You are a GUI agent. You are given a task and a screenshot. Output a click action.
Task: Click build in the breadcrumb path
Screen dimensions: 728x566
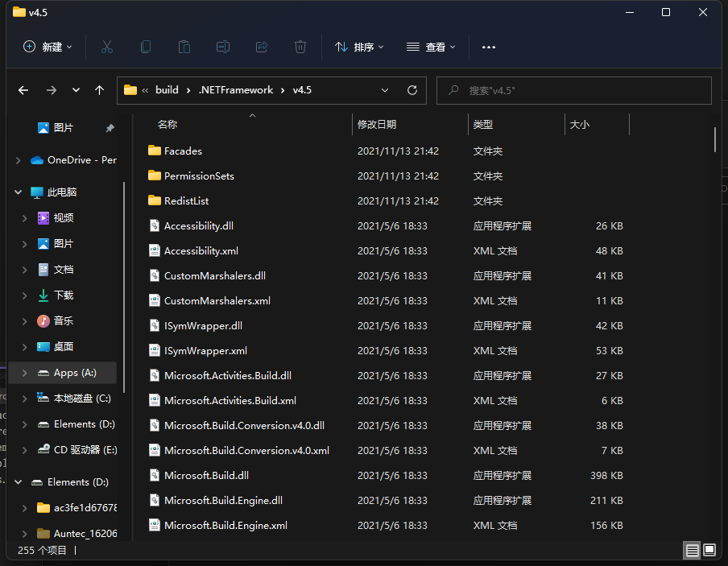coord(167,90)
